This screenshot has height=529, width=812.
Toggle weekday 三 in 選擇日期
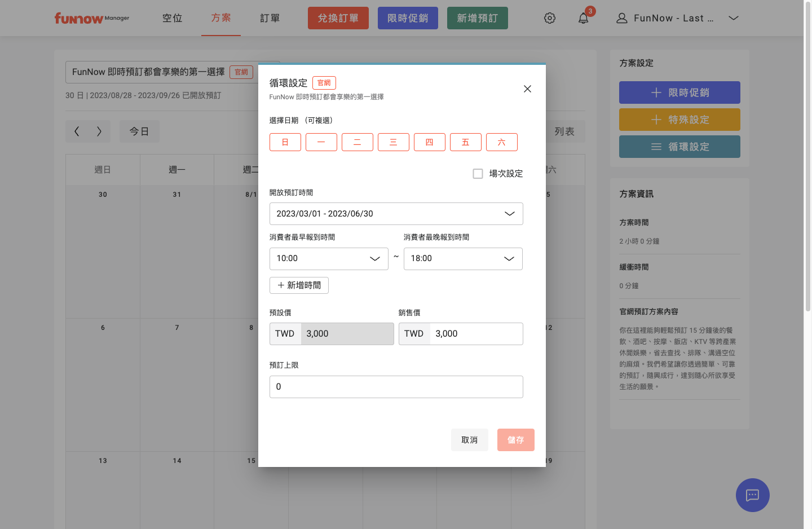click(x=394, y=142)
